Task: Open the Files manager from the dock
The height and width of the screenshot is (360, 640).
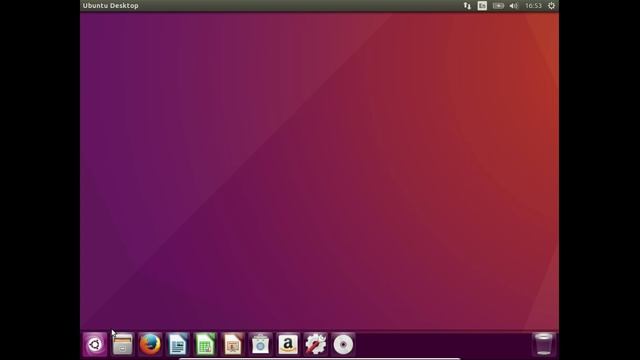Action: click(x=122, y=344)
